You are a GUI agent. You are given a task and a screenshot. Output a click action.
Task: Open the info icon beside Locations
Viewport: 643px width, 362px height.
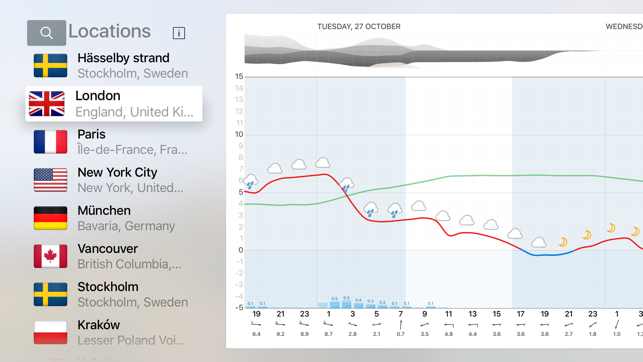[x=179, y=33]
